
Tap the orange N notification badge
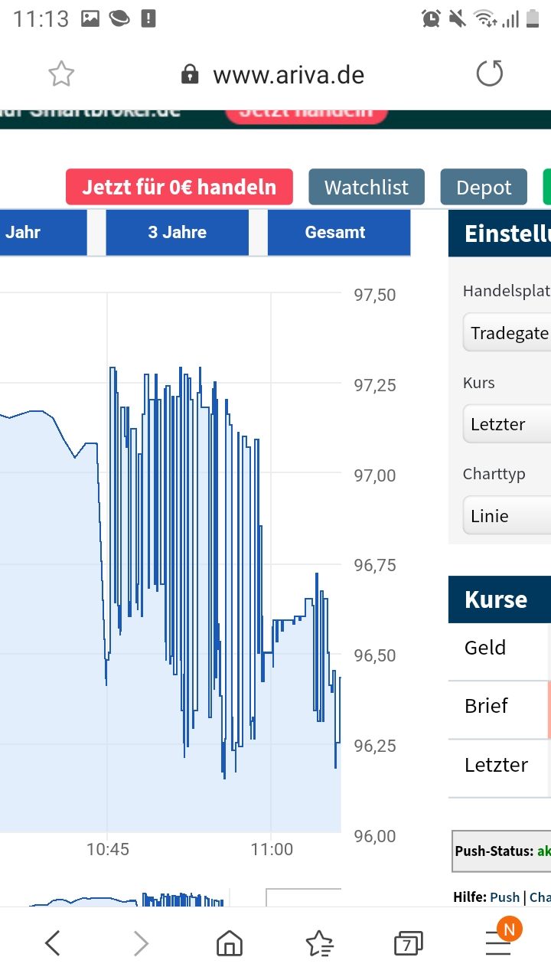pos(509,928)
